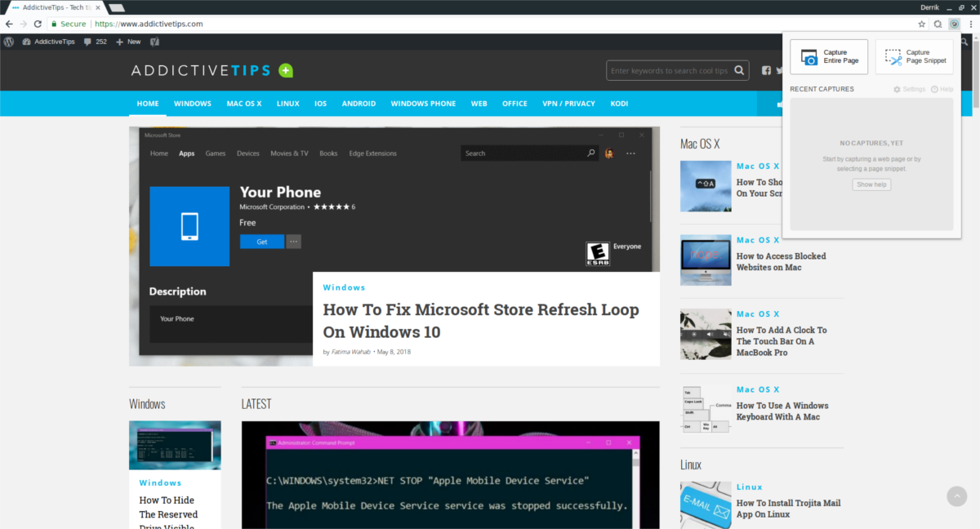Reload the page with the refresh icon

pyautogui.click(x=38, y=24)
